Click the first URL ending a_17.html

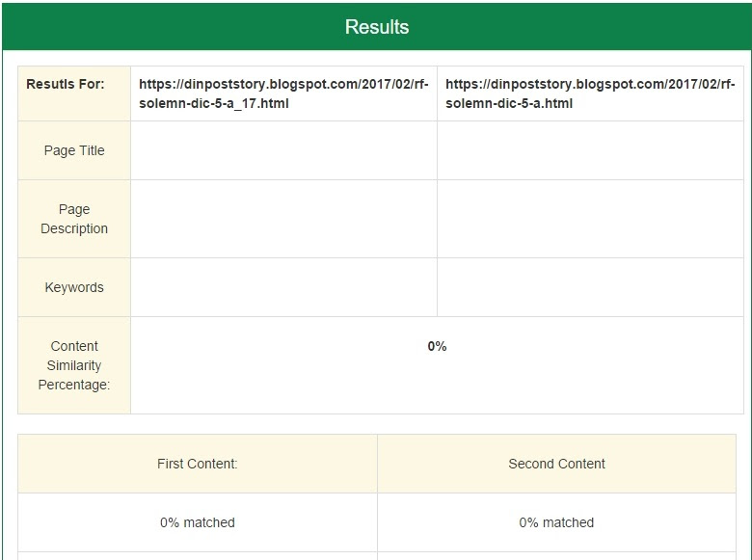point(283,93)
